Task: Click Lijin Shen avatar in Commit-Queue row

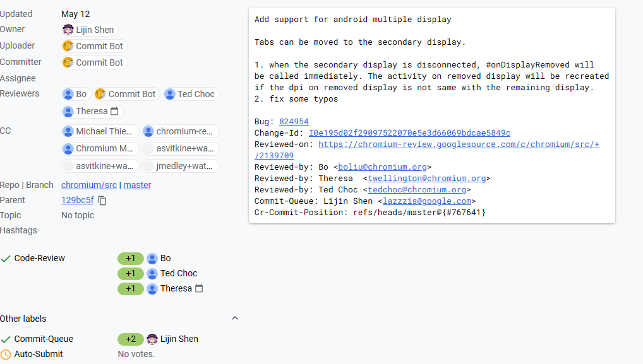Action: (x=152, y=339)
